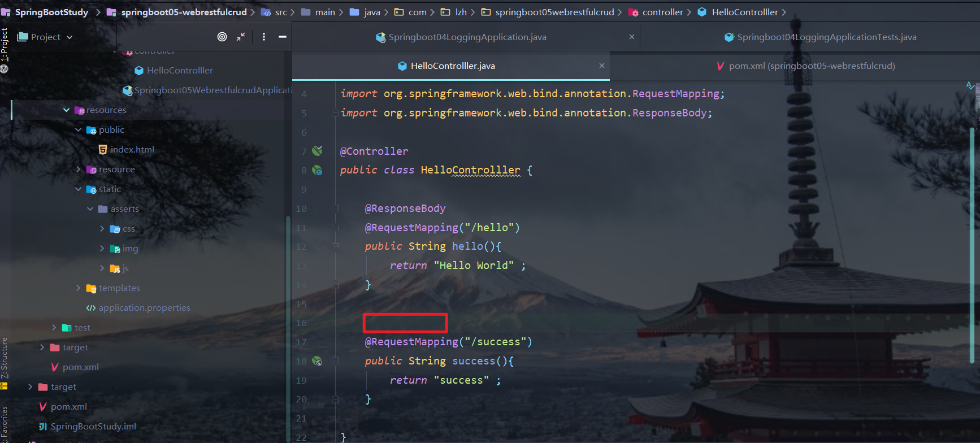Expand the test folder
Image resolution: width=980 pixels, height=443 pixels.
(54, 327)
